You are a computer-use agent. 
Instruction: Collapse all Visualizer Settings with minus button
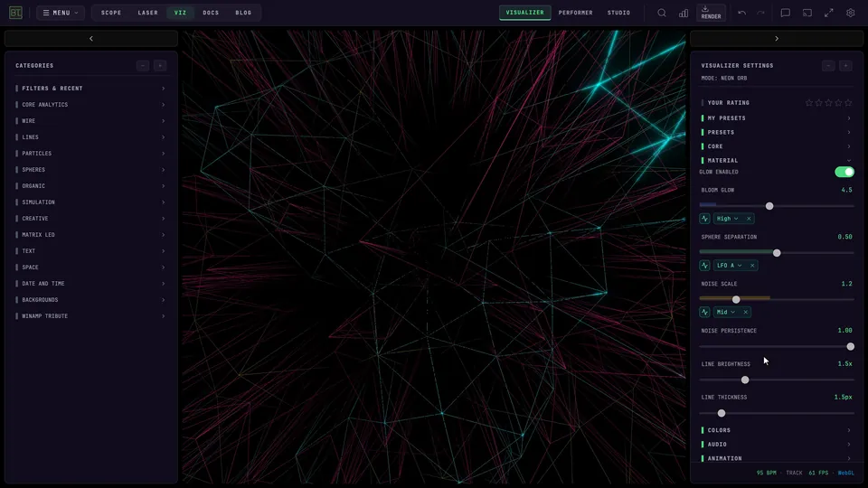[x=828, y=66]
